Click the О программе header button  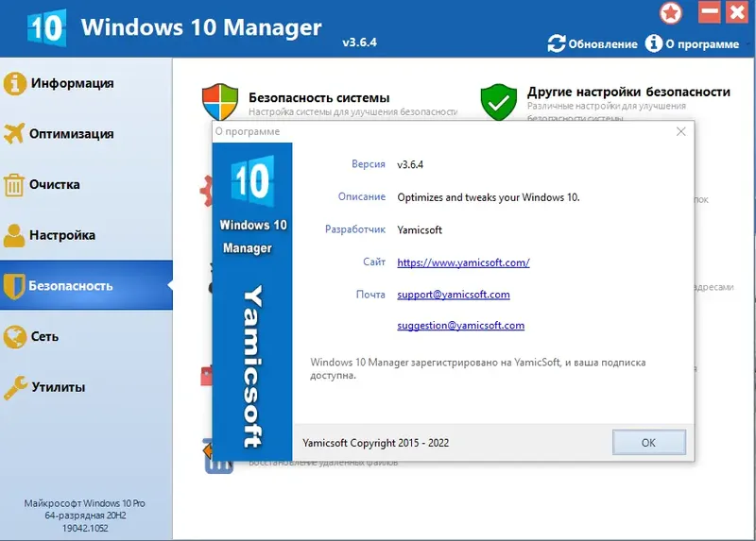[692, 43]
